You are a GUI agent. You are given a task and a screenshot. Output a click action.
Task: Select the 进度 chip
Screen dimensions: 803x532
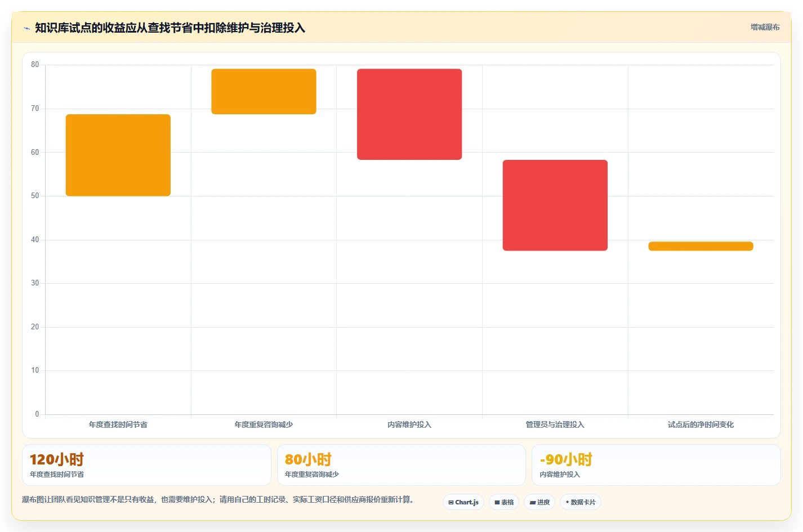point(539,502)
